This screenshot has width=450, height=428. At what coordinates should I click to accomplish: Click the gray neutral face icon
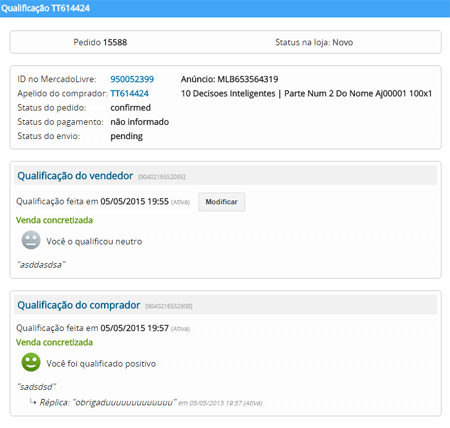31,240
